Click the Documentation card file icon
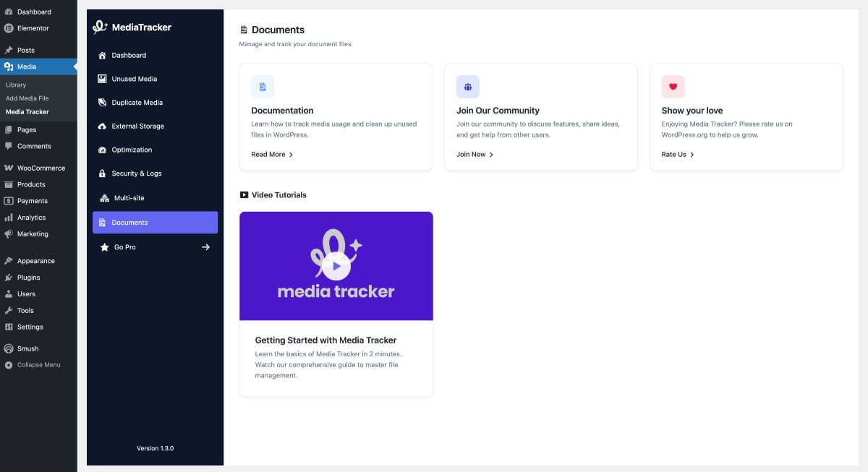 tap(263, 87)
